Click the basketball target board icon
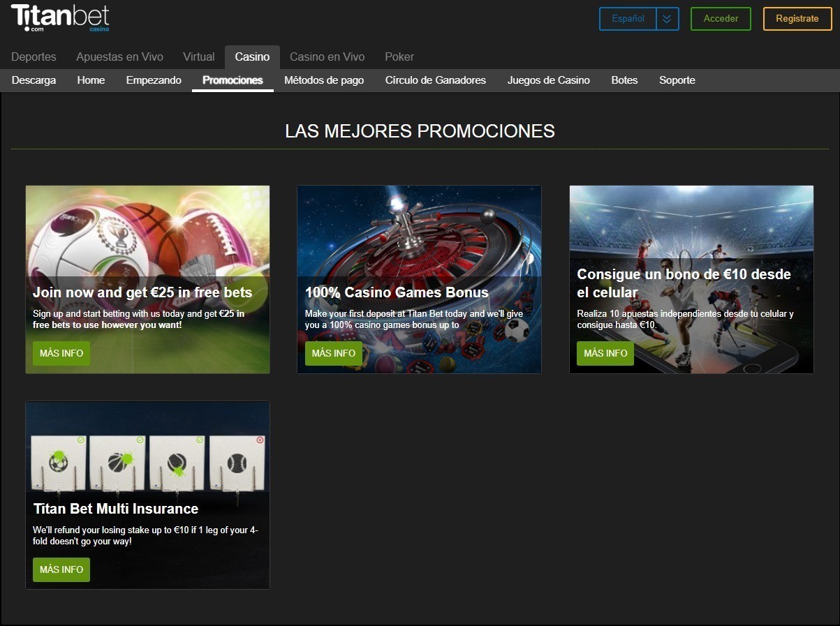The image size is (840, 626). click(x=118, y=463)
